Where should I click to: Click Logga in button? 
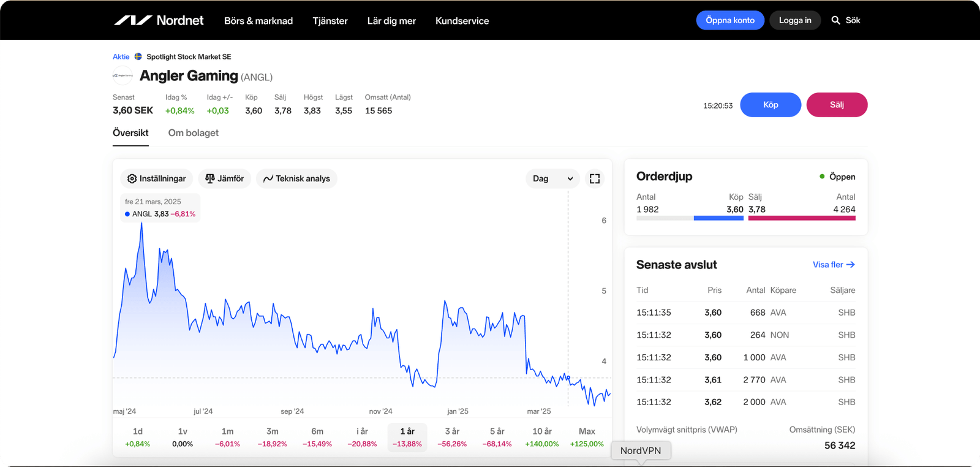coord(795,20)
